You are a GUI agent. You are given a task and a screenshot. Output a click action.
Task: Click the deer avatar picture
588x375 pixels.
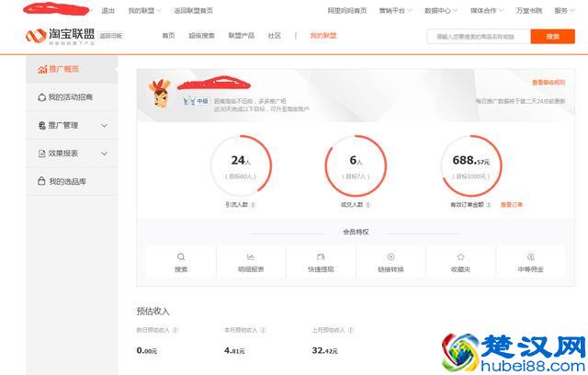[159, 93]
